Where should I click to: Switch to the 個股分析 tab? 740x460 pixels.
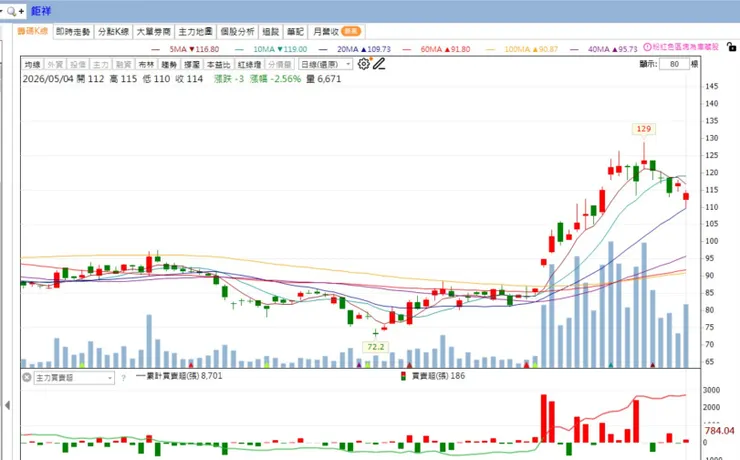coord(237,32)
